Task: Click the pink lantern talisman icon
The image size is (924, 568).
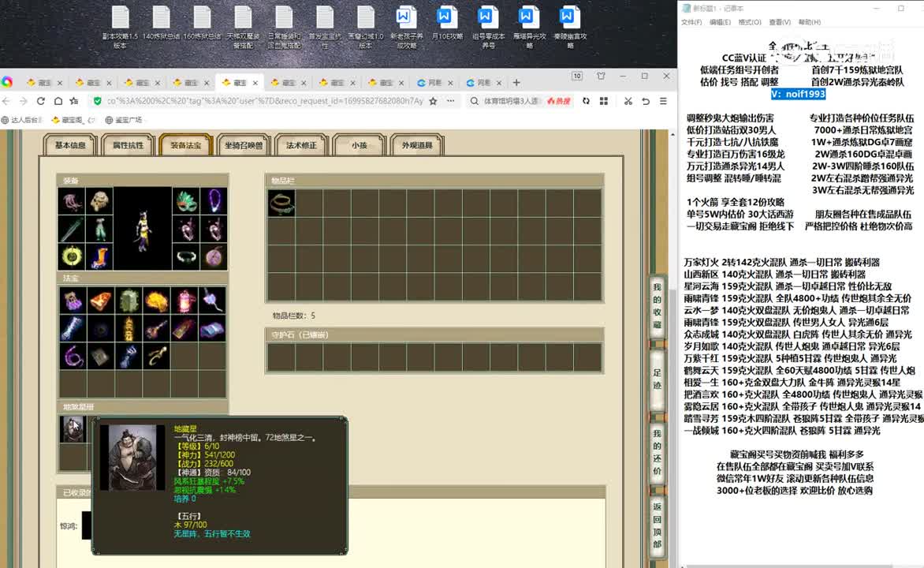Action: pos(184,301)
